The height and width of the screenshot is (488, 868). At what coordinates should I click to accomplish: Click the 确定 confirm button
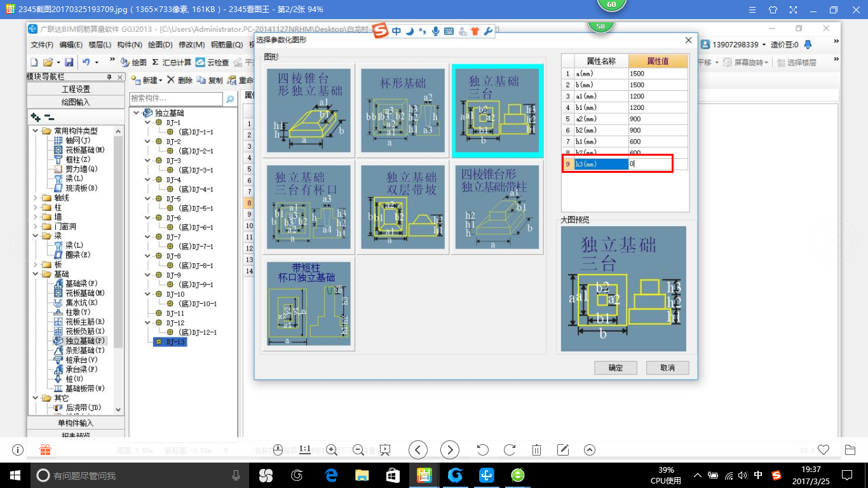[x=616, y=368]
